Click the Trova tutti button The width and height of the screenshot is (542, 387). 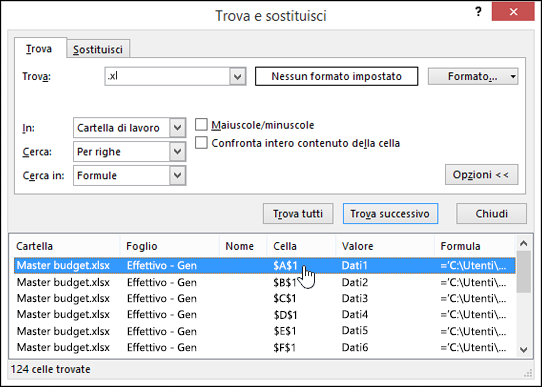click(x=298, y=214)
